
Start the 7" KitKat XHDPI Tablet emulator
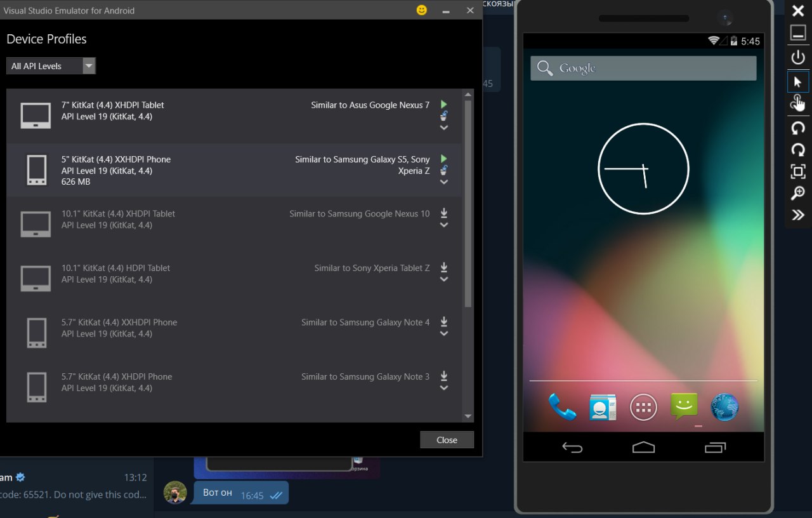coord(444,104)
